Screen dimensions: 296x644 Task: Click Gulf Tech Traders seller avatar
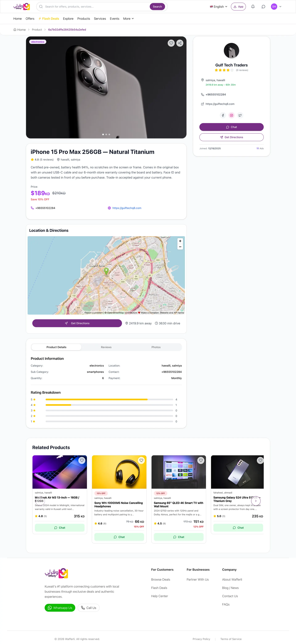(x=231, y=50)
